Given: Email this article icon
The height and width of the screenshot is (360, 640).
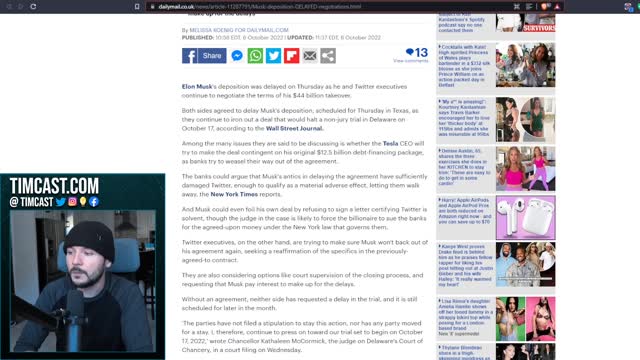Looking at the screenshot, I should point(310,56).
